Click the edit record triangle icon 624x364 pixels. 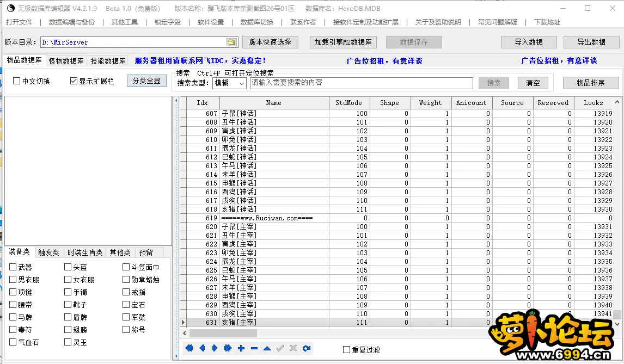[267, 348]
